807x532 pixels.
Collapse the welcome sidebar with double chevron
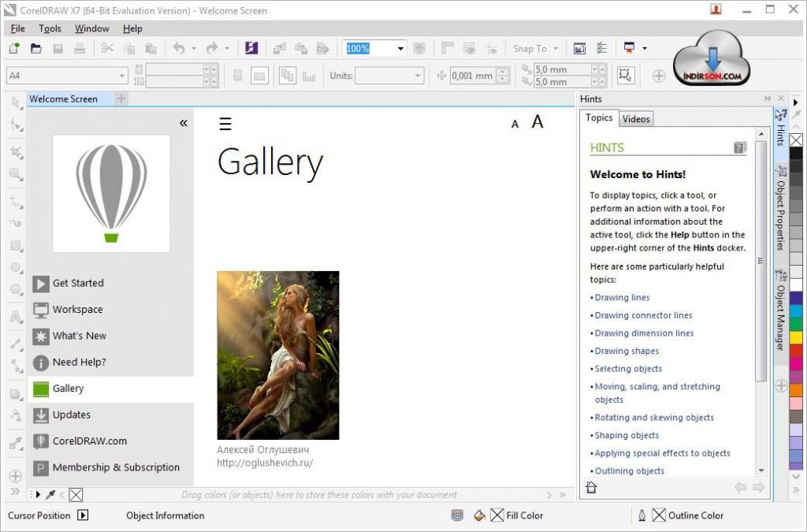click(x=183, y=123)
